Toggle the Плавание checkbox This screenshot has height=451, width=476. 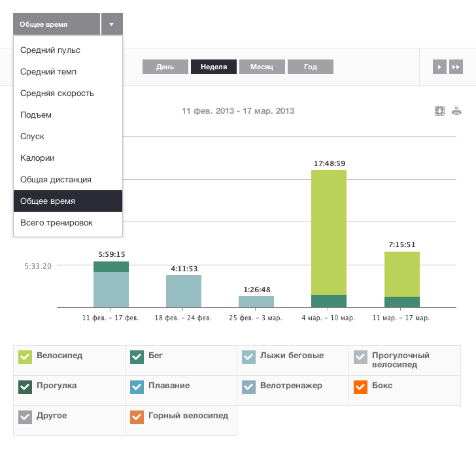click(137, 387)
